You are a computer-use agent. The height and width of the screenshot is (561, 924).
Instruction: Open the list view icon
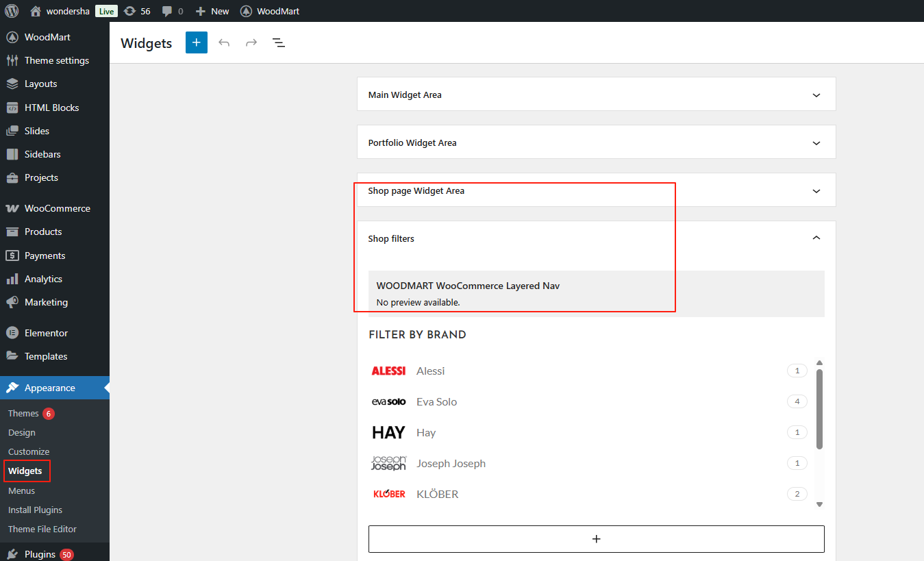[x=279, y=42]
